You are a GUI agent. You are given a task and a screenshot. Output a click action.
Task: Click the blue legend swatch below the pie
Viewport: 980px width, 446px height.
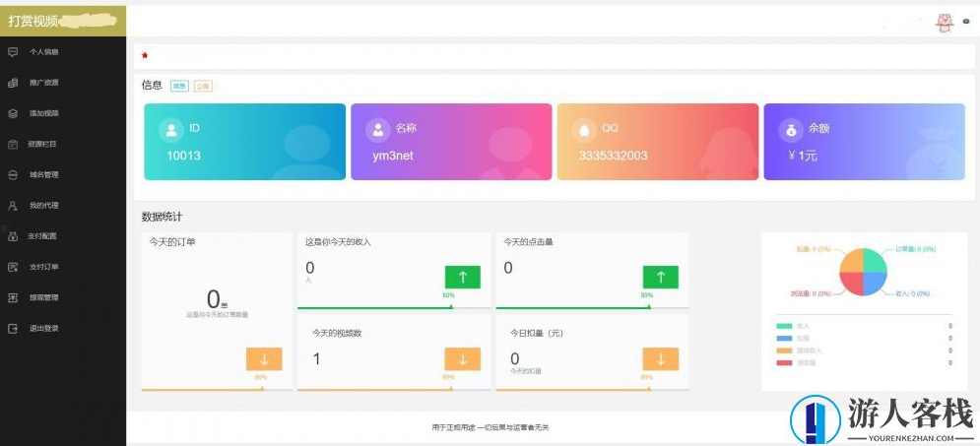click(x=784, y=339)
